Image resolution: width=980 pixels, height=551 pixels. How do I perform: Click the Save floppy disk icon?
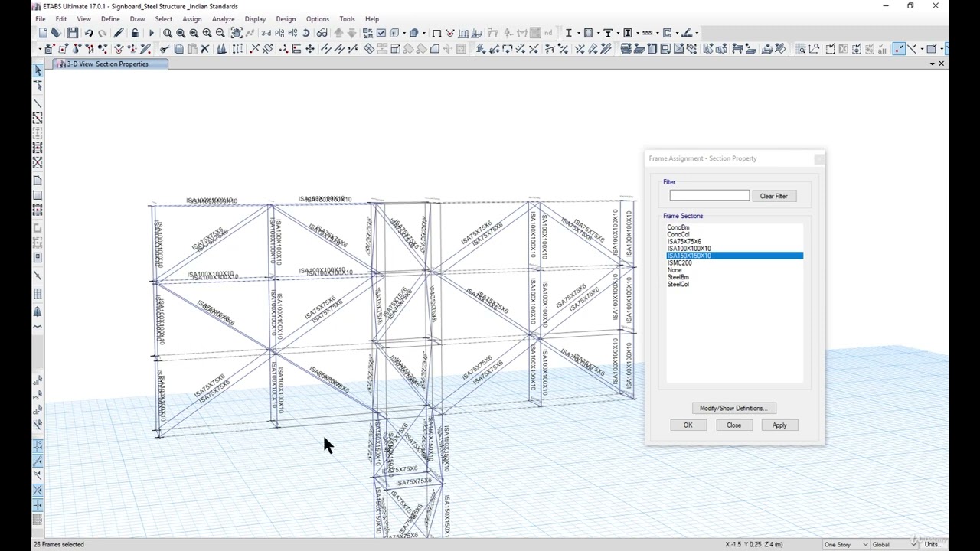coord(73,33)
